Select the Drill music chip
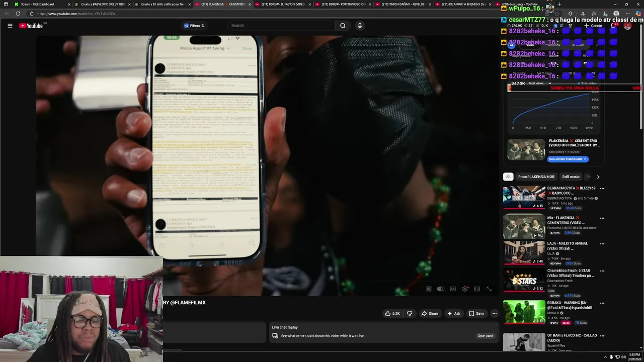 point(571,177)
